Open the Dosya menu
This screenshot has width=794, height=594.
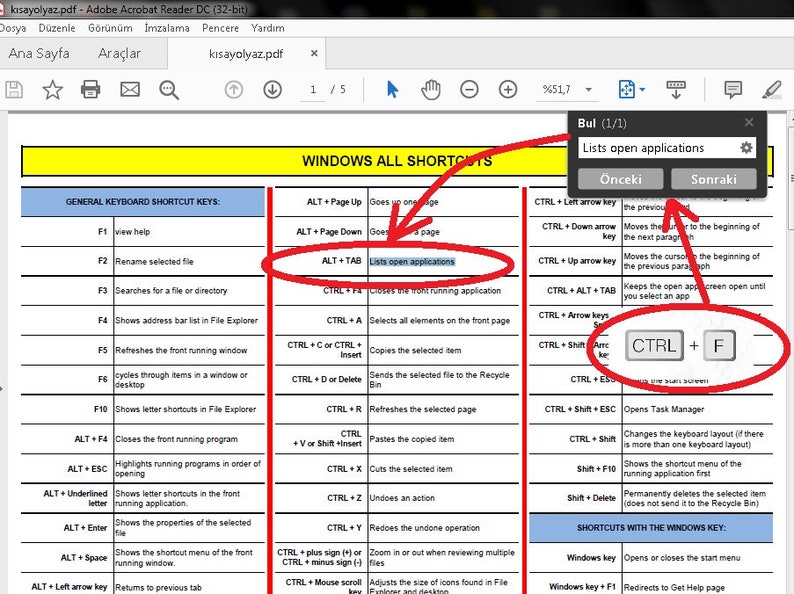13,28
